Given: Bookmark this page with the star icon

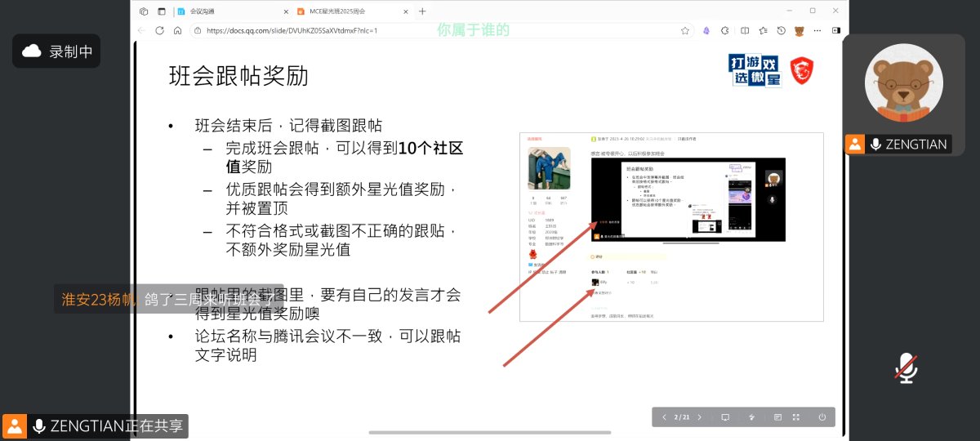Looking at the screenshot, I should tap(685, 30).
